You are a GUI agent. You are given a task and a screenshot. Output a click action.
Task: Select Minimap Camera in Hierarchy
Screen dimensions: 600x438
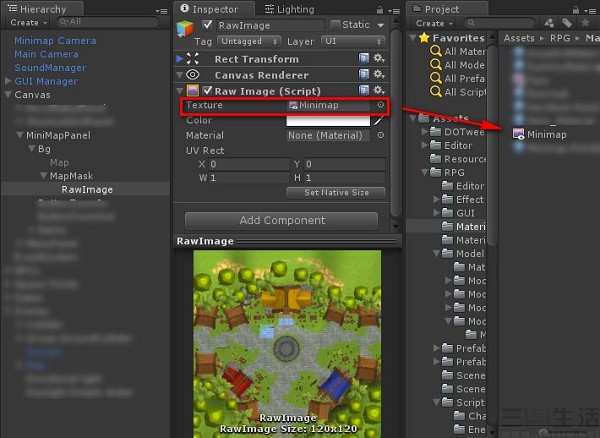55,41
